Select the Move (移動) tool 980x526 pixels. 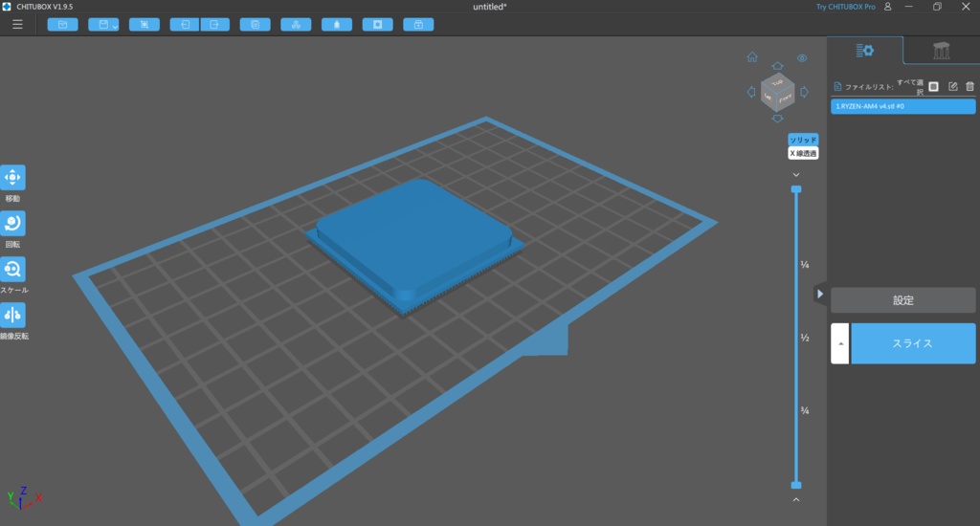tap(12, 178)
